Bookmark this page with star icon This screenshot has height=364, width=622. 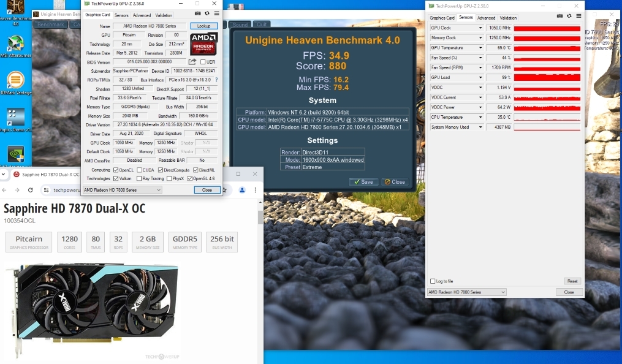[x=224, y=190]
